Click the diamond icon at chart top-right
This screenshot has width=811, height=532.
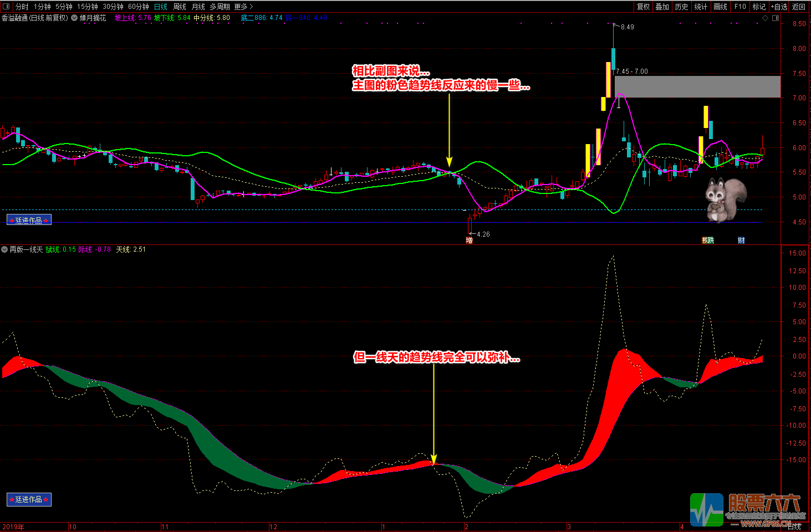(766, 18)
